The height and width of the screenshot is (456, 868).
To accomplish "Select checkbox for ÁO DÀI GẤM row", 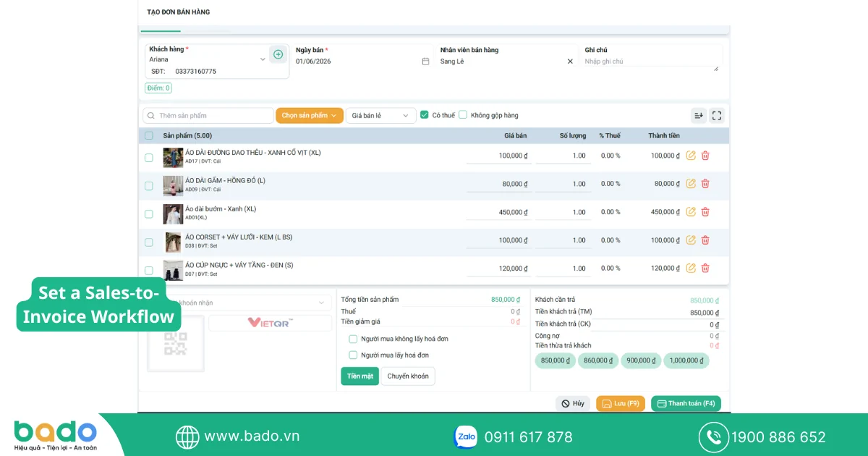I will [x=149, y=186].
